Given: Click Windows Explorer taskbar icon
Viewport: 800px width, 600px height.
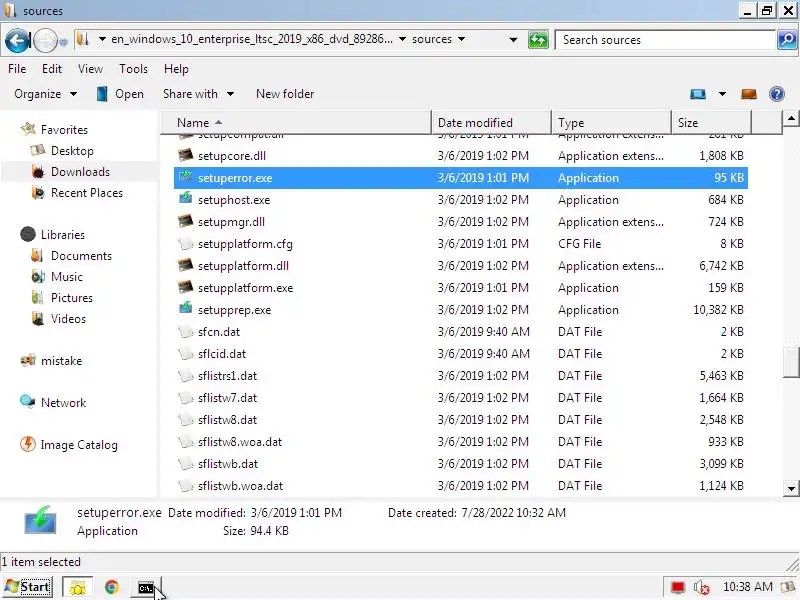Looking at the screenshot, I should (x=78, y=588).
